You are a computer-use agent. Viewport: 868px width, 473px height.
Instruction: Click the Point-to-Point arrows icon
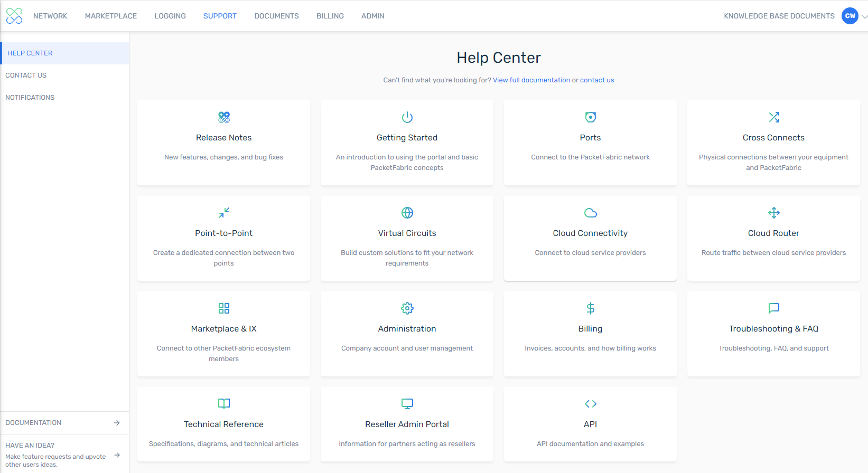coord(224,213)
